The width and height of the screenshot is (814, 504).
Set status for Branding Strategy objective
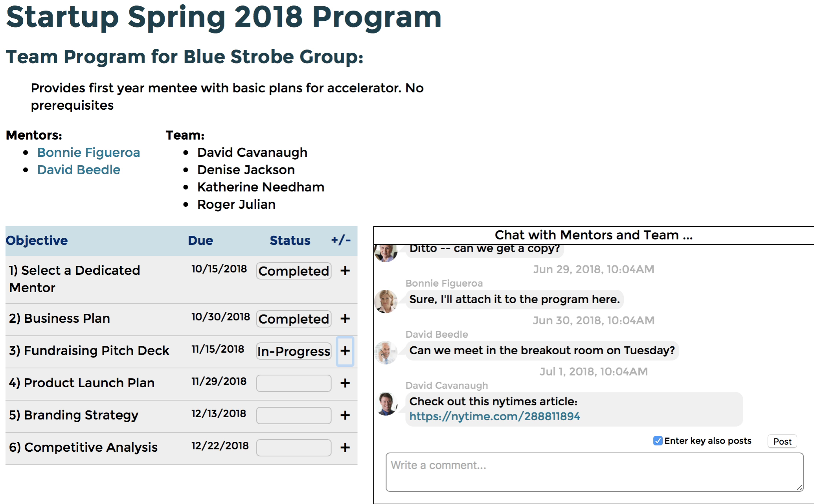click(294, 416)
